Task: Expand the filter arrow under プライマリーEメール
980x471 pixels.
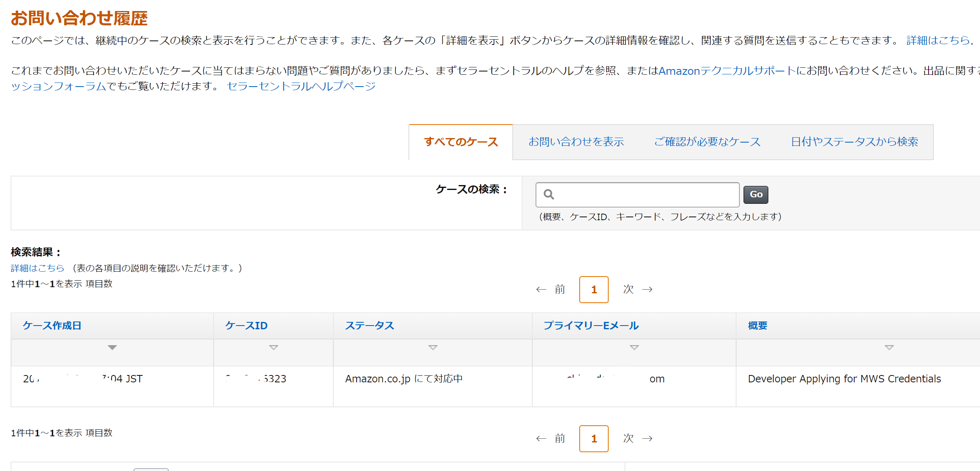Action: pyautogui.click(x=634, y=348)
